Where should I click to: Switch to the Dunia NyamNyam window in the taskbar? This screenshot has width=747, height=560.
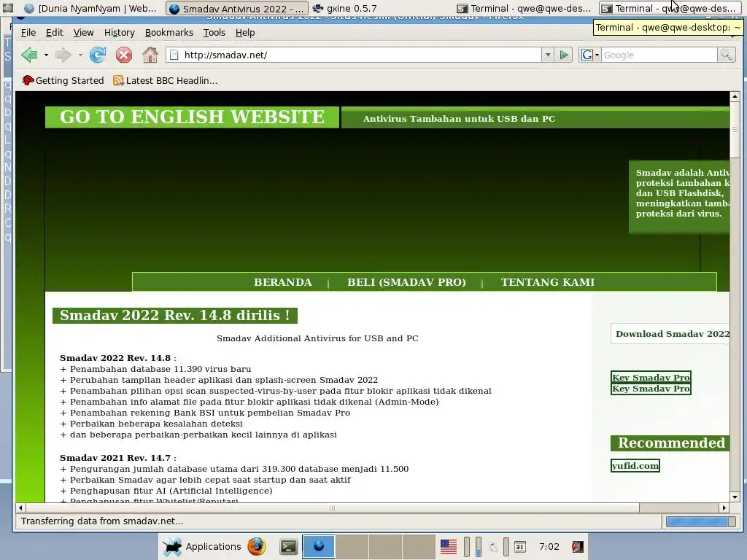pyautogui.click(x=90, y=8)
